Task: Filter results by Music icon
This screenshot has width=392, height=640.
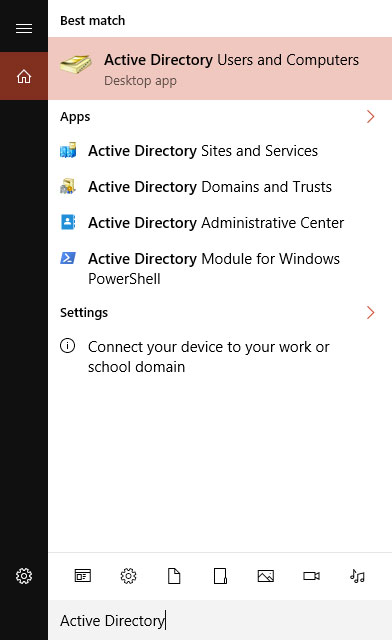Action: click(357, 576)
